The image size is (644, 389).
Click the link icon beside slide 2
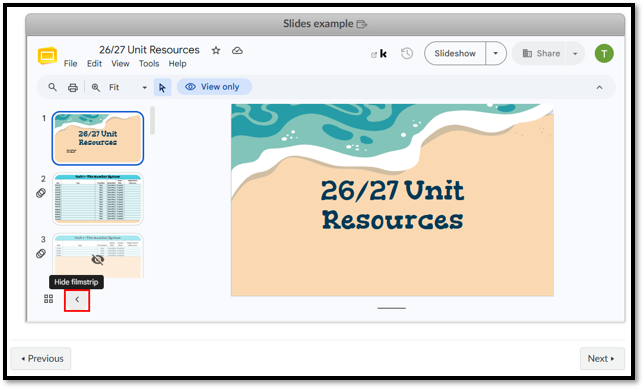tap(41, 193)
